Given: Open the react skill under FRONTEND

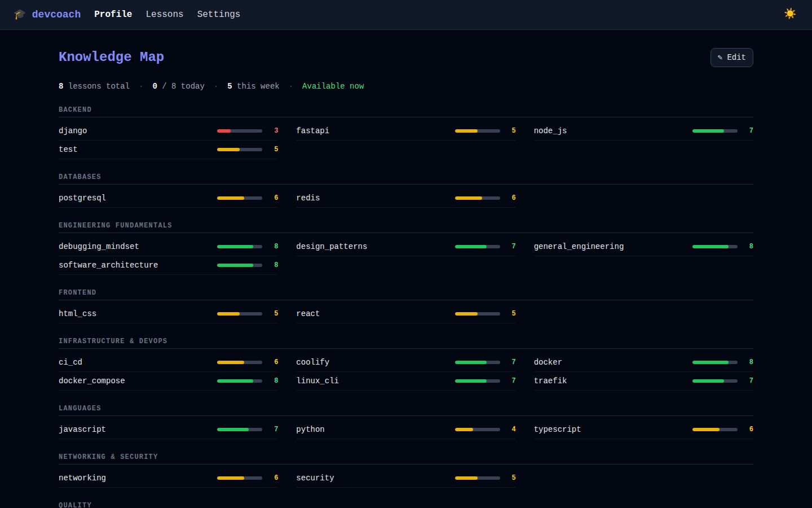Looking at the screenshot, I should tap(308, 313).
